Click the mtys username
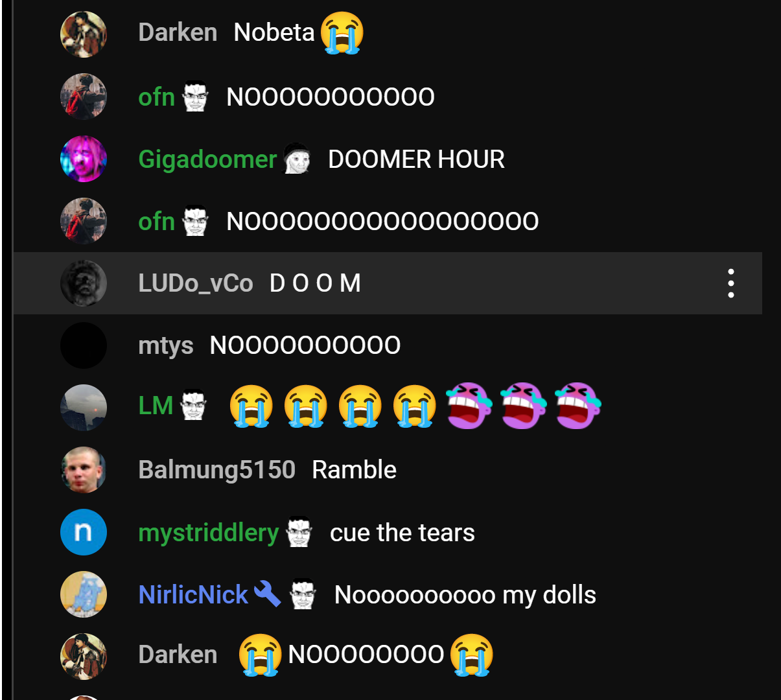 tap(166, 346)
